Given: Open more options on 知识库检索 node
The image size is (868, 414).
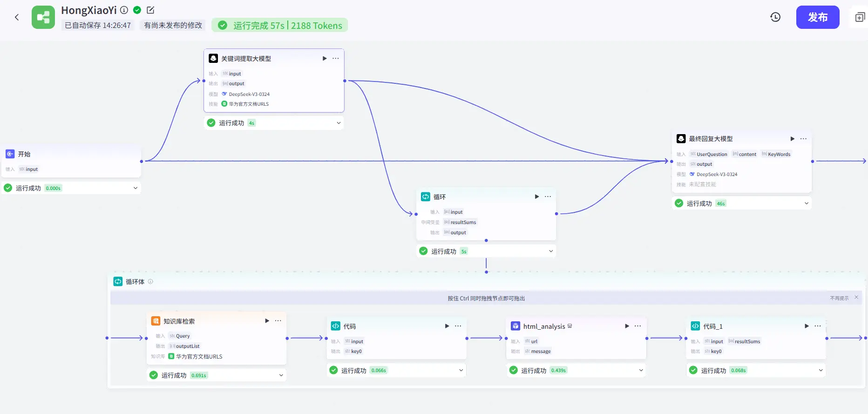Looking at the screenshot, I should (278, 321).
